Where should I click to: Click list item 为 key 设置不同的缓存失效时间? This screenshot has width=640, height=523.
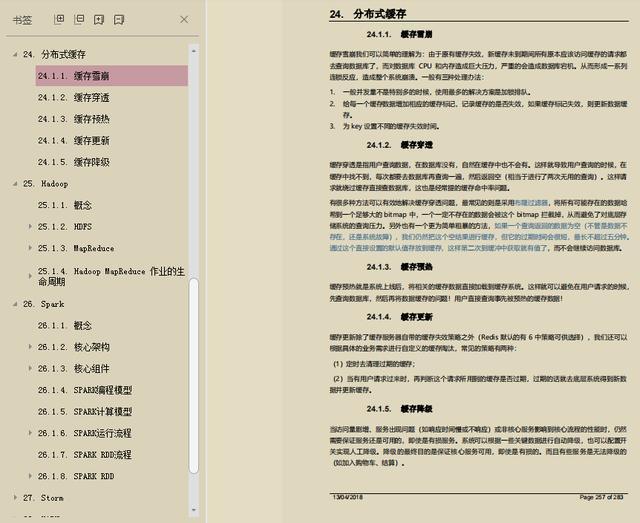[x=391, y=126]
